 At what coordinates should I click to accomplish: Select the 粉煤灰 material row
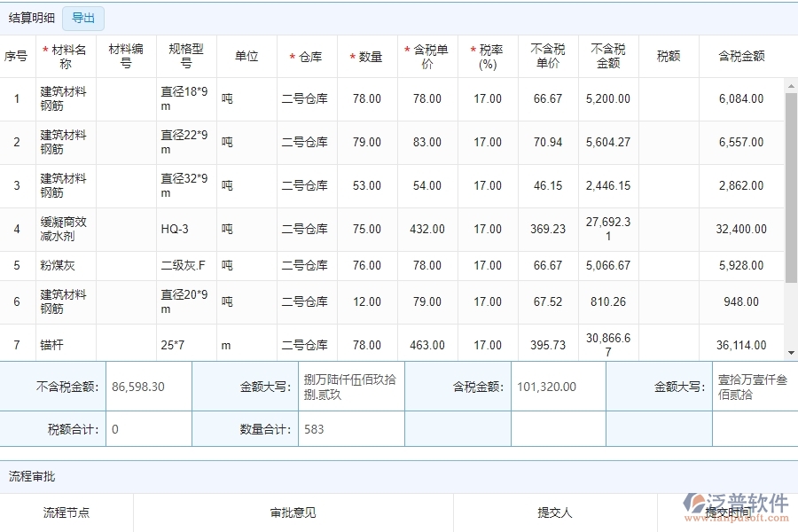click(64, 265)
